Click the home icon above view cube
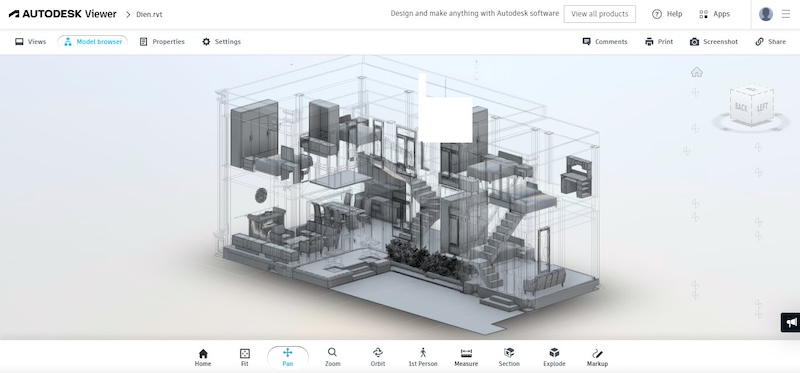Image resolution: width=800 pixels, height=373 pixels. click(696, 72)
